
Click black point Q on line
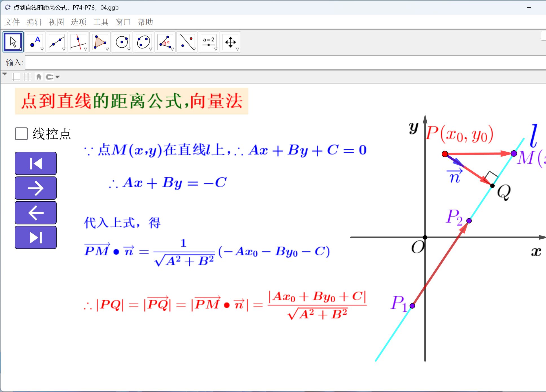pos(492,186)
